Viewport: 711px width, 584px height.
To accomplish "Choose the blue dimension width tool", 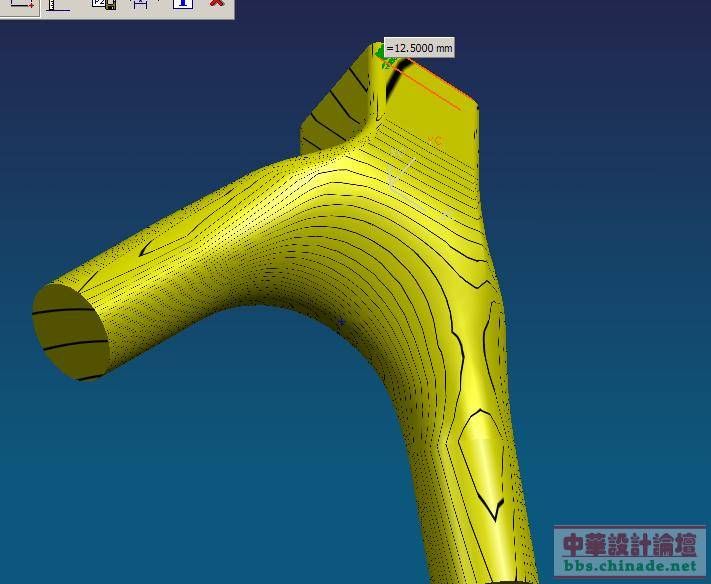I will tap(141, 4).
